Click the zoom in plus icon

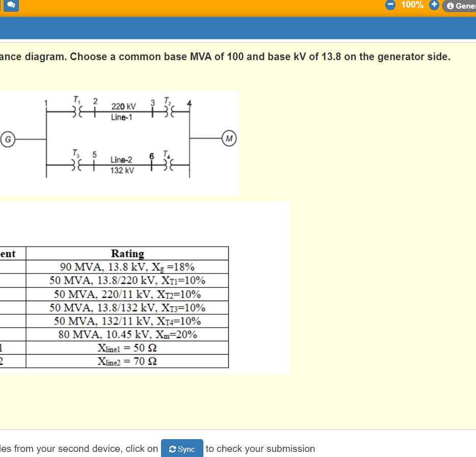pos(434,5)
